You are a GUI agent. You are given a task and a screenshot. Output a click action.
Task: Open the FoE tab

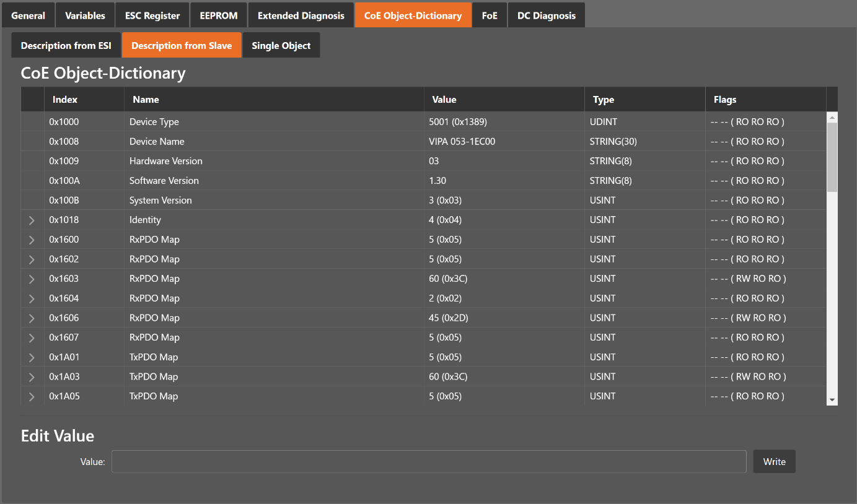click(x=490, y=15)
